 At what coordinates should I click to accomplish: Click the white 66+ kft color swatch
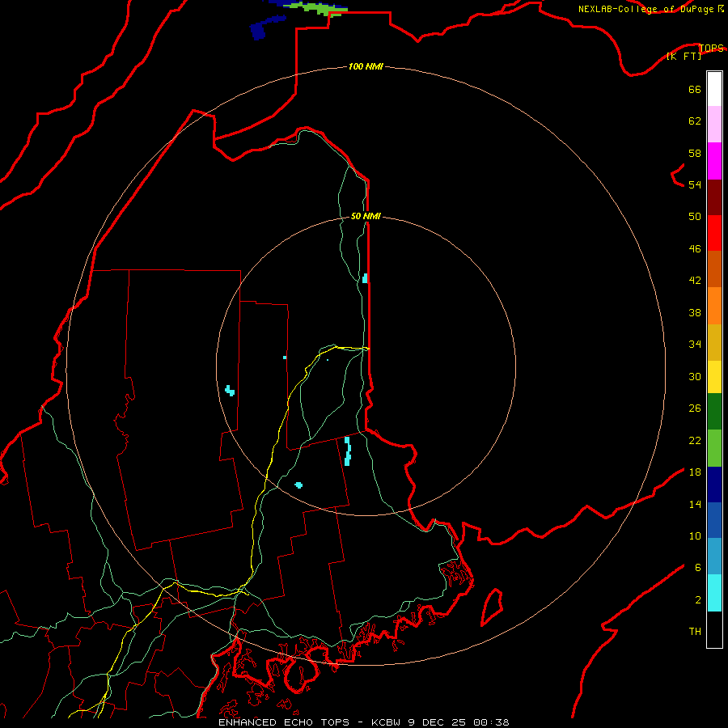[714, 89]
